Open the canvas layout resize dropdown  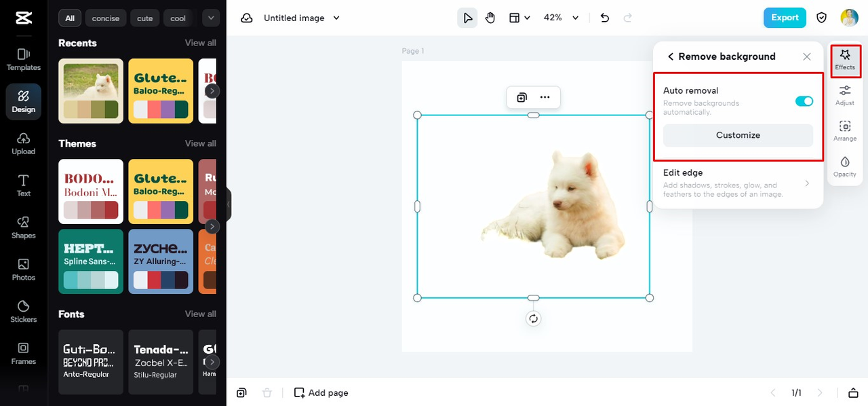519,18
